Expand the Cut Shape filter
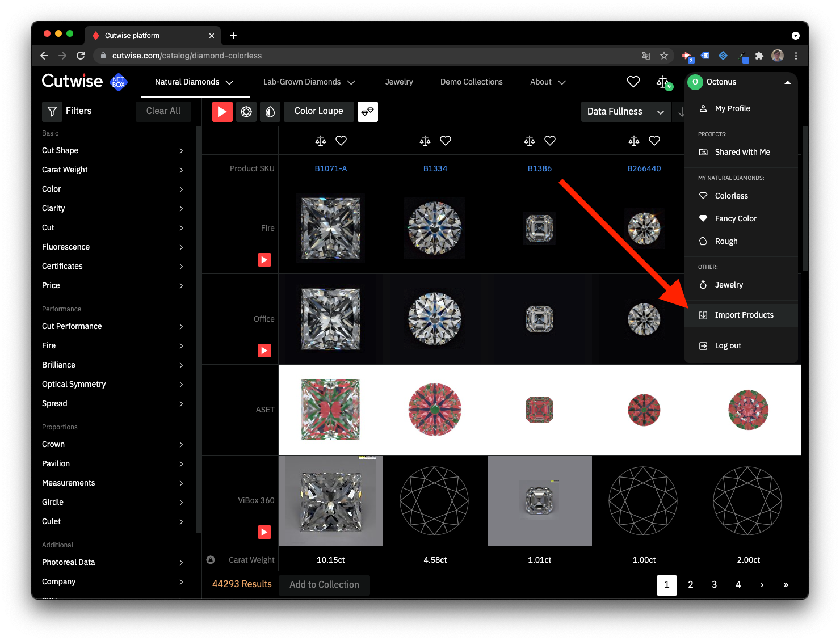The image size is (840, 641). (x=113, y=150)
